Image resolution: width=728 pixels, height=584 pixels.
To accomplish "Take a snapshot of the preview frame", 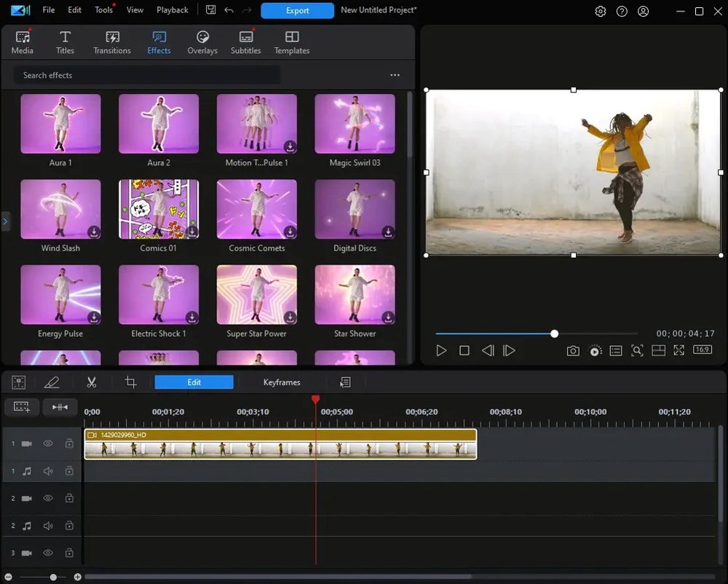I will tap(573, 351).
